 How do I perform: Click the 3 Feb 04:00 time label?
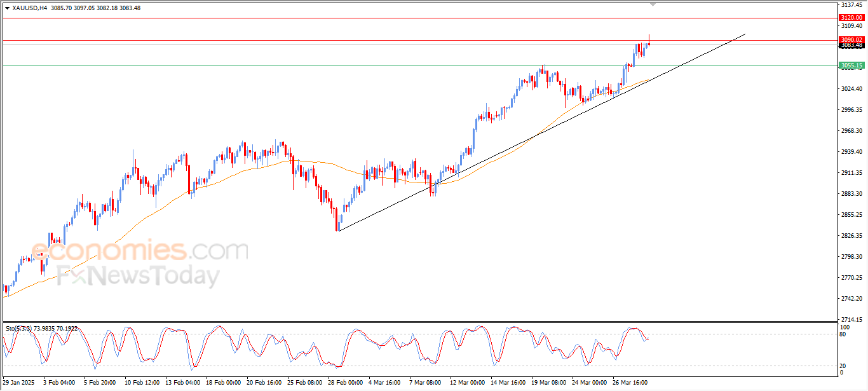(x=58, y=383)
